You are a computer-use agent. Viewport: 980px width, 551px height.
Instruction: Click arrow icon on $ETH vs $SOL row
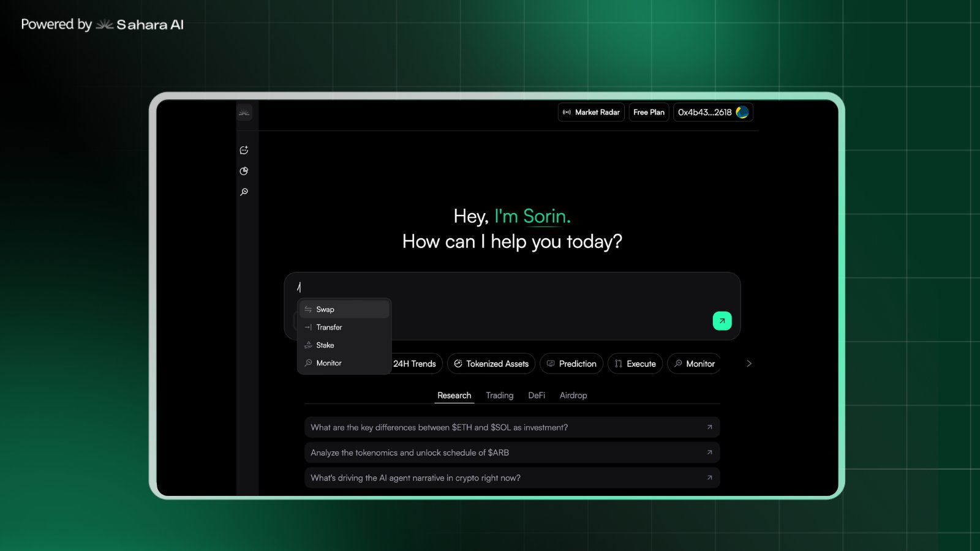pos(709,427)
